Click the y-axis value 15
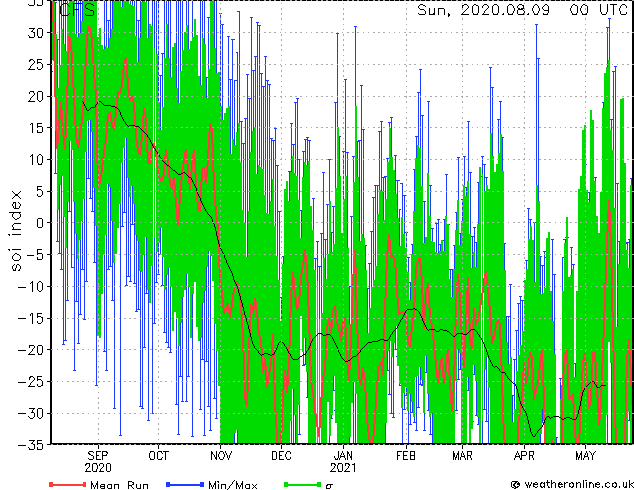The height and width of the screenshot is (490, 634). click(x=35, y=128)
